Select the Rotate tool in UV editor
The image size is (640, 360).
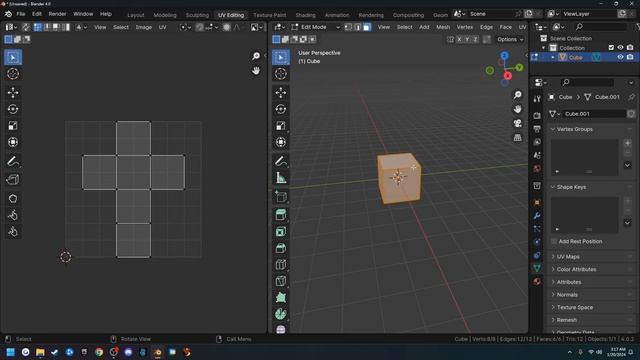click(13, 109)
